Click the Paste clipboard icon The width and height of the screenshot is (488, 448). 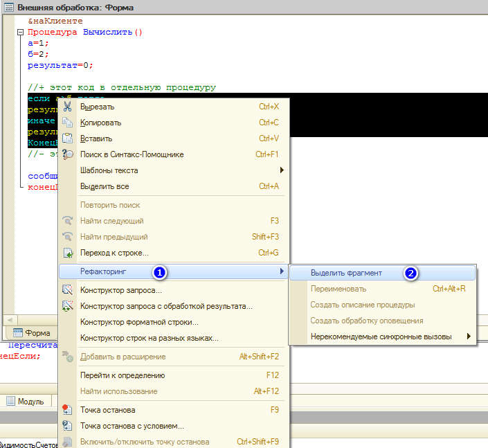[x=68, y=138]
